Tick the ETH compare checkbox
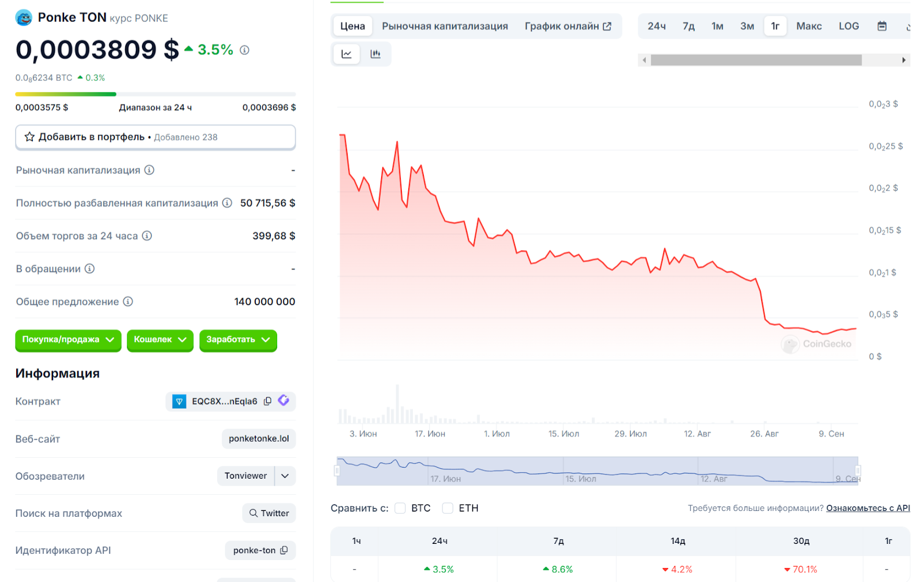Viewport: 924px width, 582px height. click(448, 508)
